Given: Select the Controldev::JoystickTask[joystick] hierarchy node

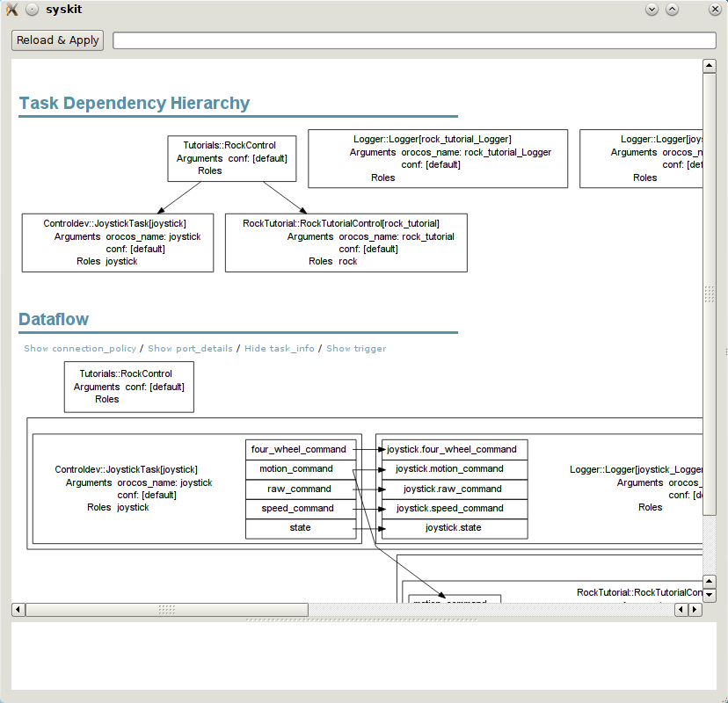Looking at the screenshot, I should [x=118, y=243].
